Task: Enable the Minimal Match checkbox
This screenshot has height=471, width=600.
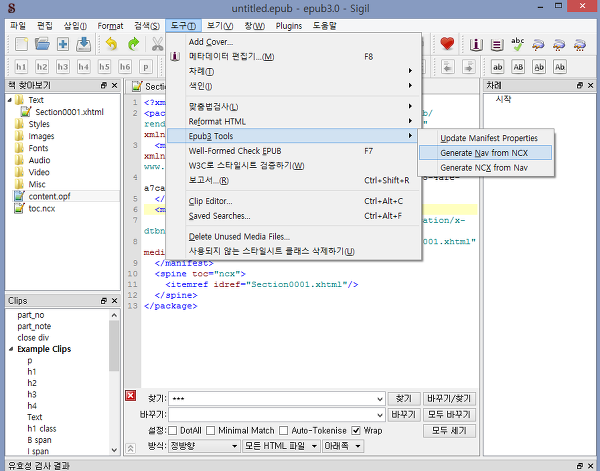Action: click(210, 430)
